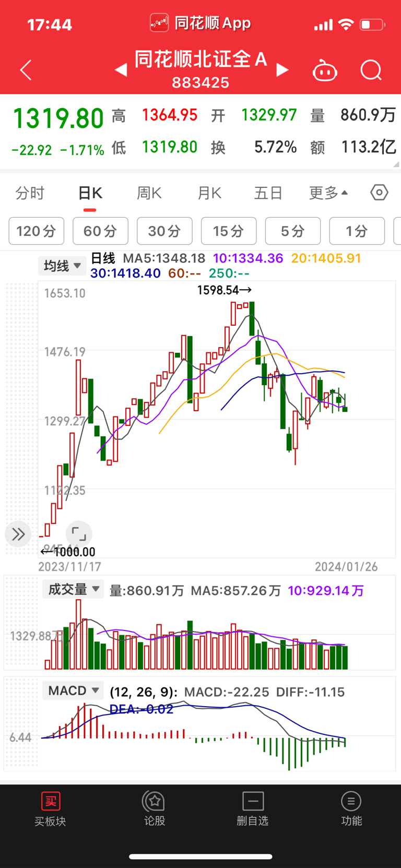The image size is (401, 868).
Task: Switch to 周K chart tab
Action: coord(149,193)
